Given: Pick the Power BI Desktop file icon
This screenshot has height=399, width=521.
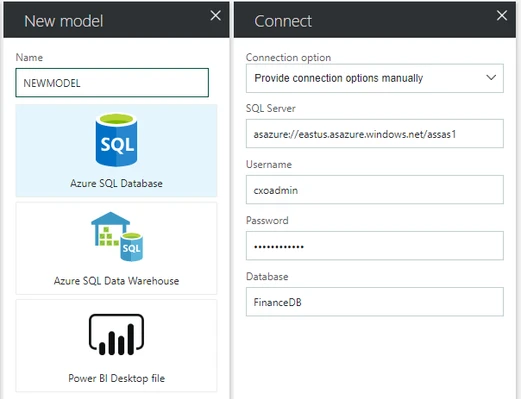Looking at the screenshot, I should [x=116, y=334].
